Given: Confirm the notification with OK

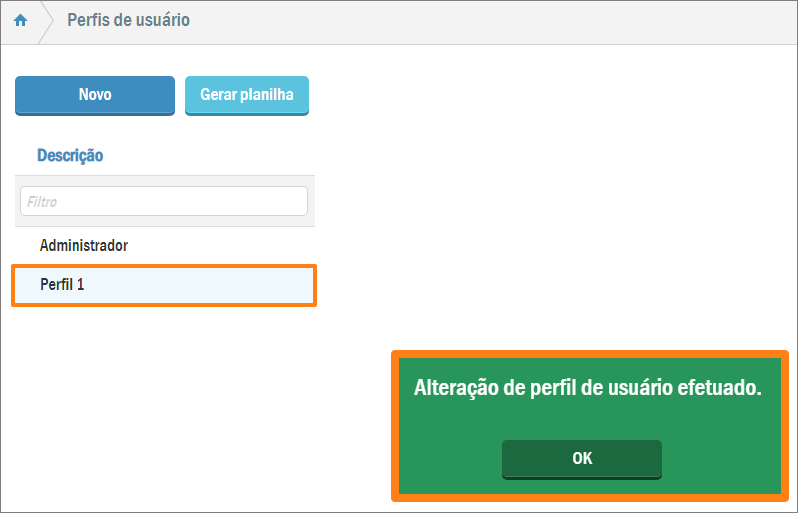Looking at the screenshot, I should [x=582, y=459].
